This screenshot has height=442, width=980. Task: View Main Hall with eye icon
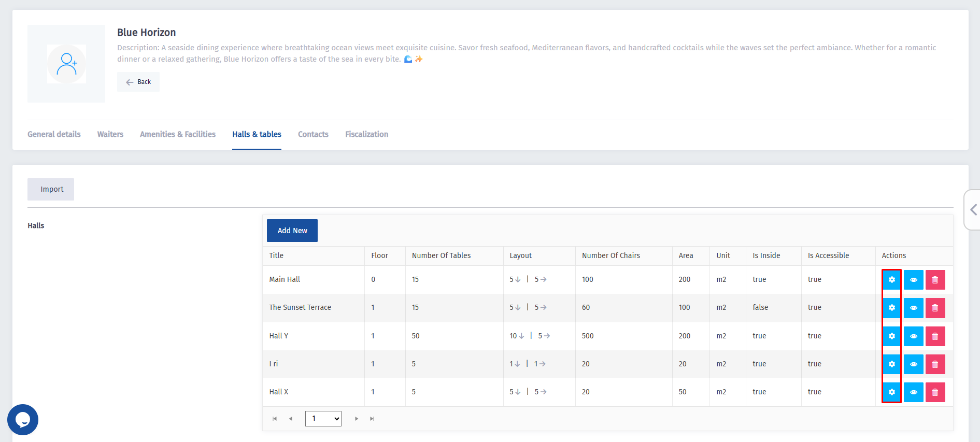913,280
